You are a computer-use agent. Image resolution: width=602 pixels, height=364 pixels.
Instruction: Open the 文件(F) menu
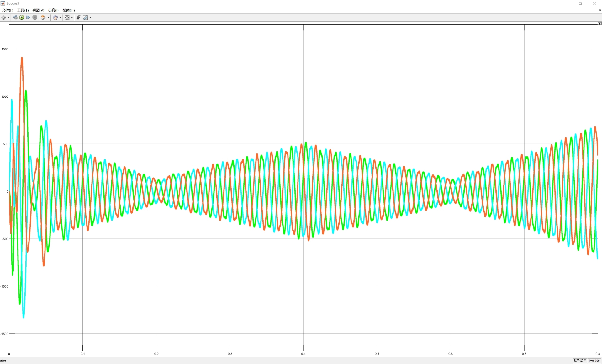pyautogui.click(x=8, y=10)
